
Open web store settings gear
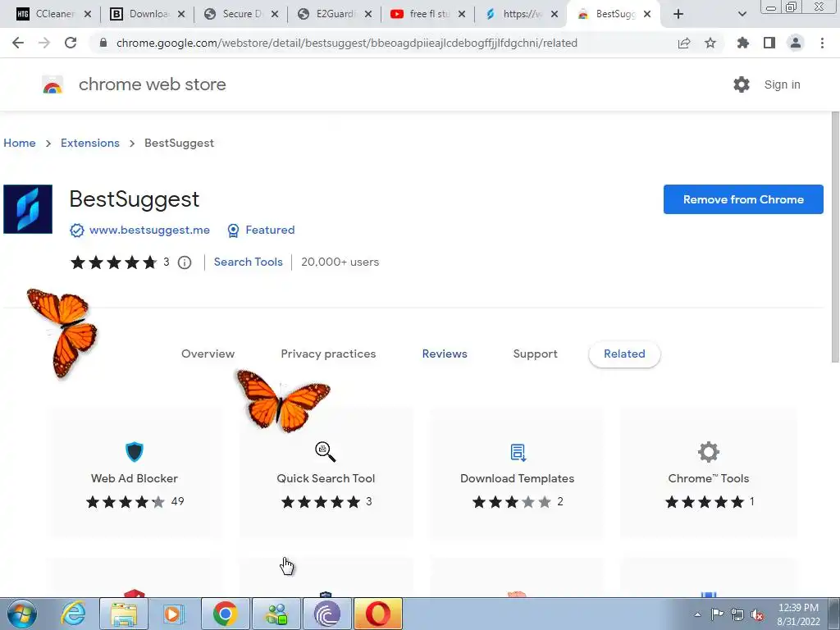(x=742, y=84)
